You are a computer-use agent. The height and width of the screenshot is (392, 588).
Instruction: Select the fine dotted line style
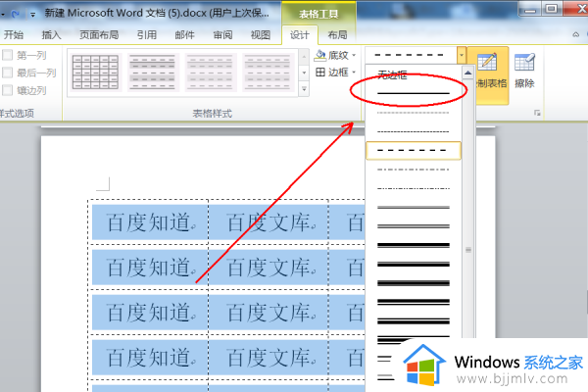[x=414, y=113]
